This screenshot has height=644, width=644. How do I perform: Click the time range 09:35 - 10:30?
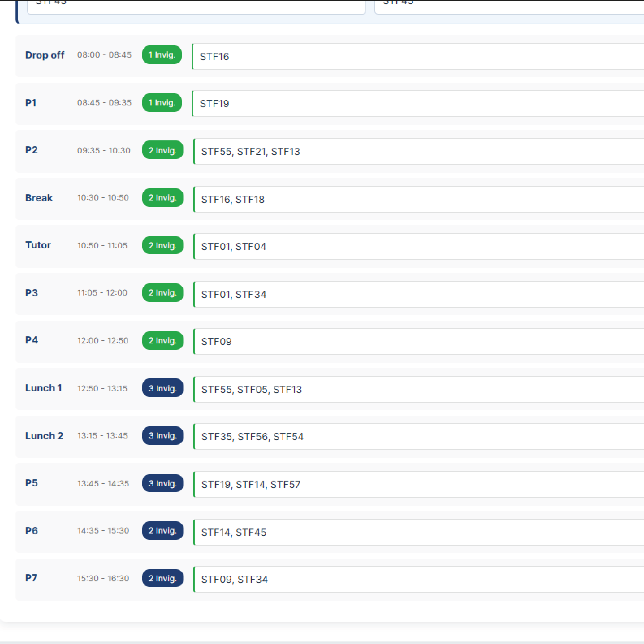tap(104, 150)
